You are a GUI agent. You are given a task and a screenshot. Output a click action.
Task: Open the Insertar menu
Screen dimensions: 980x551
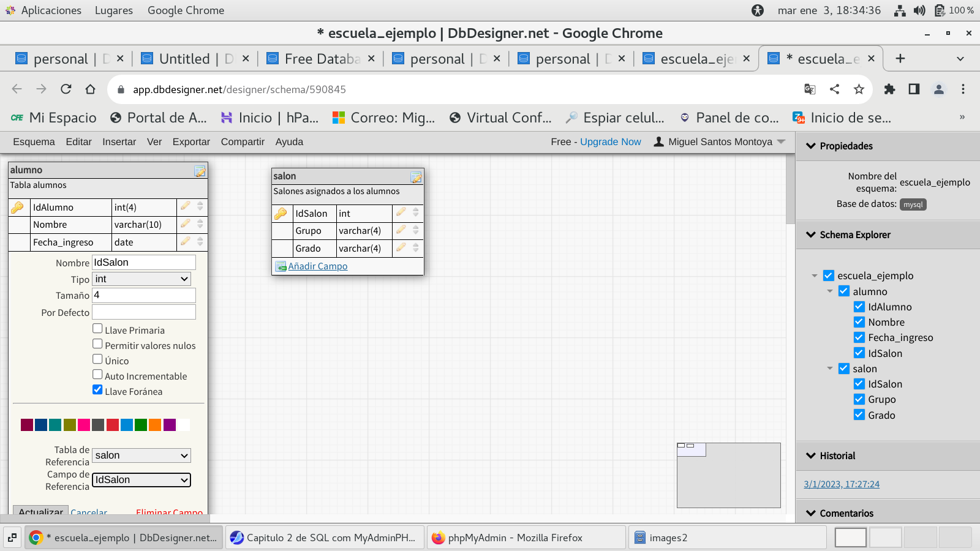point(119,142)
